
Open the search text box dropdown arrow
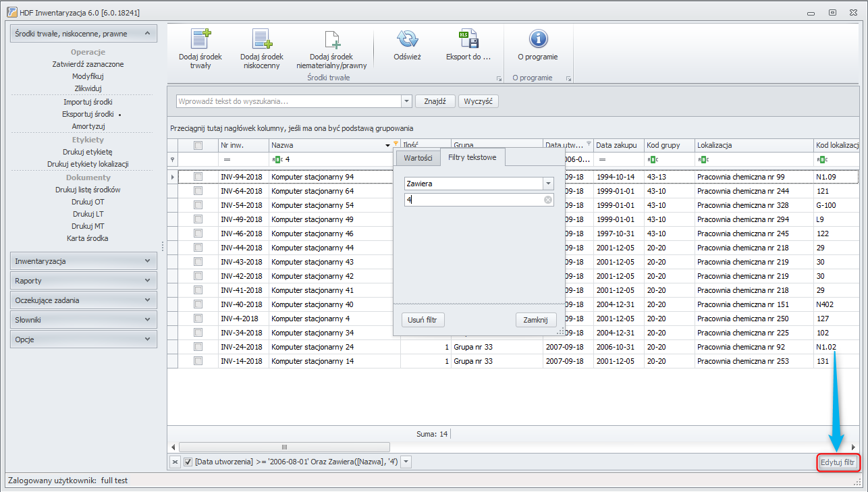pos(406,101)
